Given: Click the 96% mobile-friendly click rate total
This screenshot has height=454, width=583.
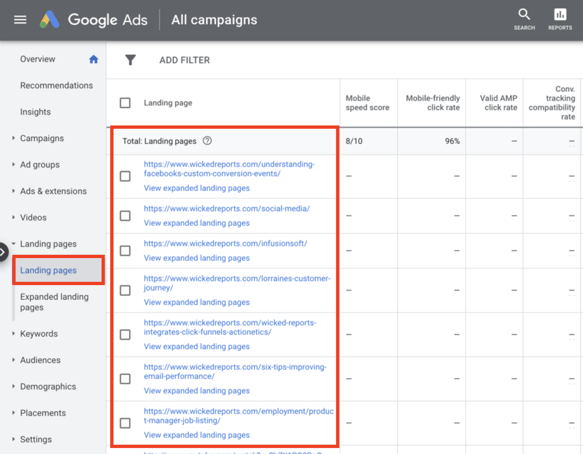Looking at the screenshot, I should [452, 141].
